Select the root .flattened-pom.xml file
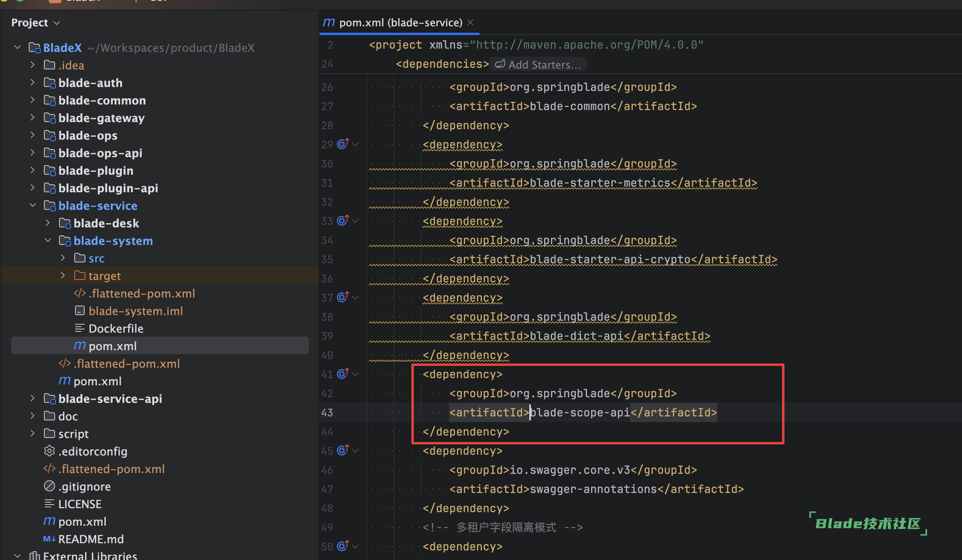 [x=111, y=469]
